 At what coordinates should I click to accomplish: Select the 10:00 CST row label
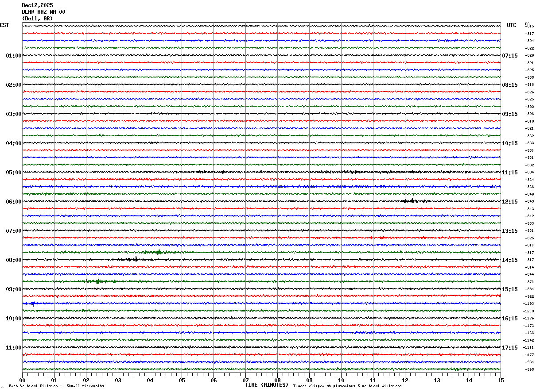pyautogui.click(x=13, y=319)
